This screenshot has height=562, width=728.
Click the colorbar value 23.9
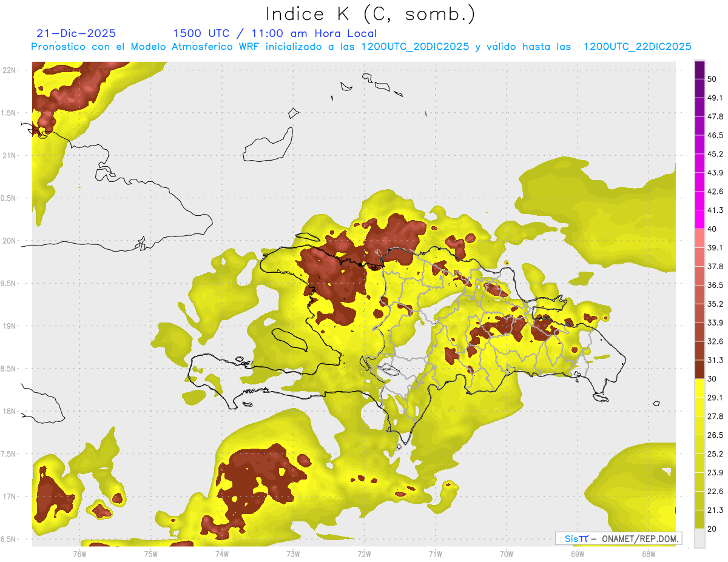point(715,472)
